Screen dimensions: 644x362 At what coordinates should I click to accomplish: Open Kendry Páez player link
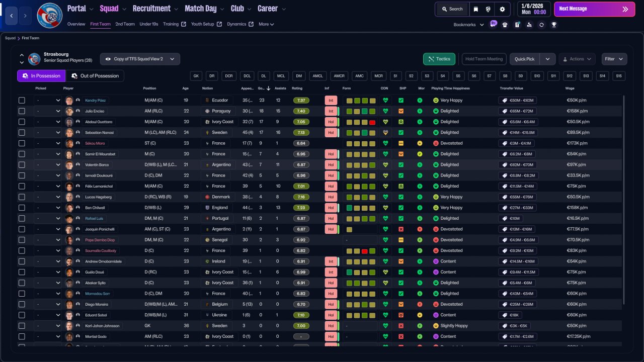96,101
